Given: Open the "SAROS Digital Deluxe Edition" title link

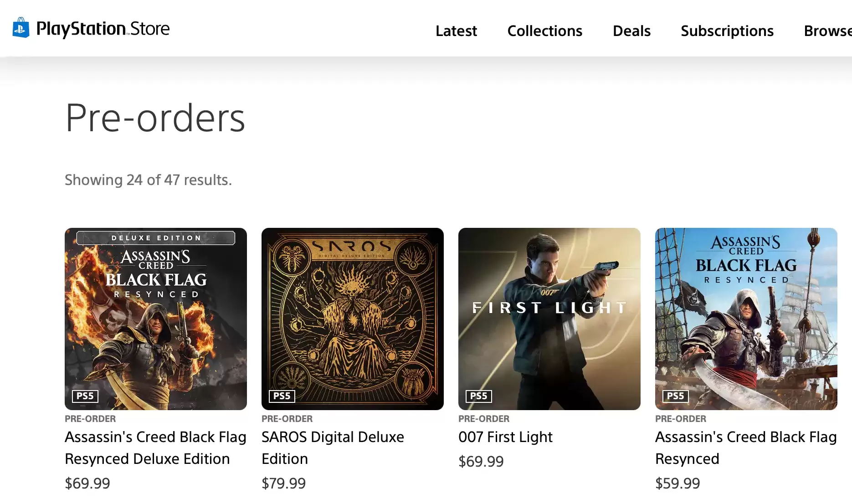Looking at the screenshot, I should pos(333,447).
